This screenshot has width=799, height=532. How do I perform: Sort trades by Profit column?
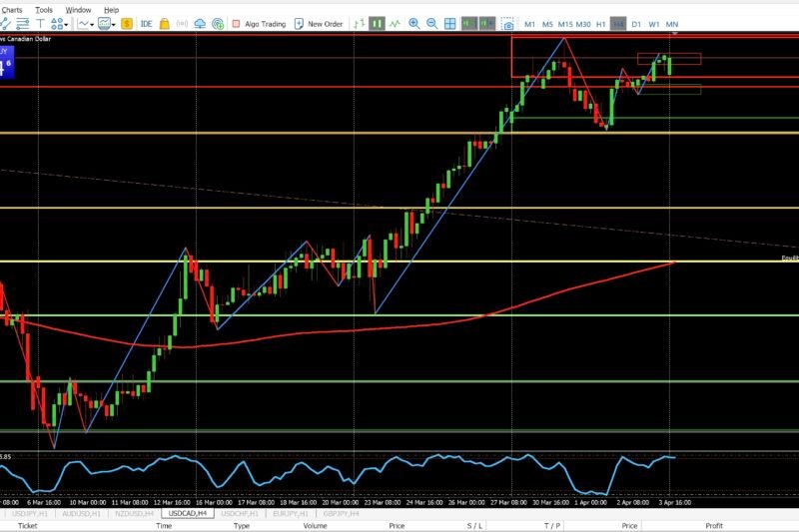point(714,526)
